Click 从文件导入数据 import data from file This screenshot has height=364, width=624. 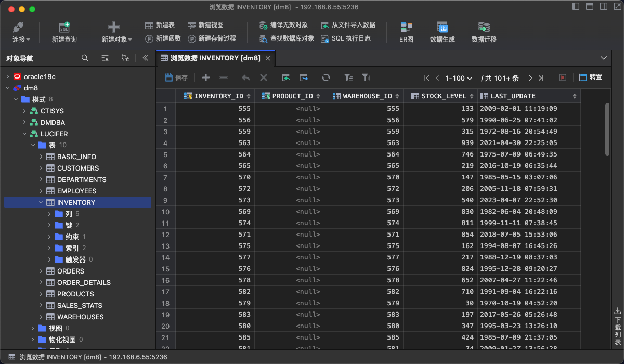click(348, 25)
